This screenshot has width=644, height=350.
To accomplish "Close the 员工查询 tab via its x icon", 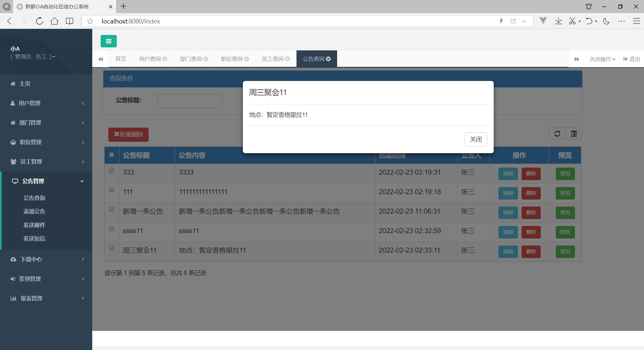I will pyautogui.click(x=287, y=59).
